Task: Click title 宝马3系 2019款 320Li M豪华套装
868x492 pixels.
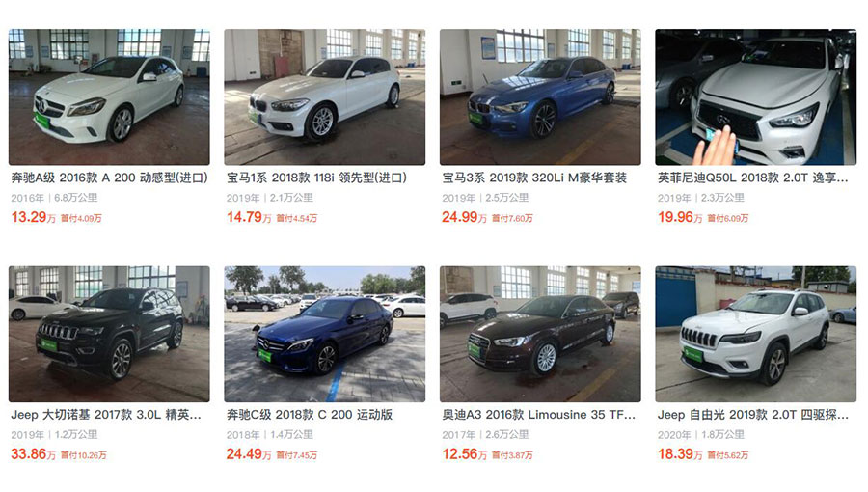Action: pos(534,178)
